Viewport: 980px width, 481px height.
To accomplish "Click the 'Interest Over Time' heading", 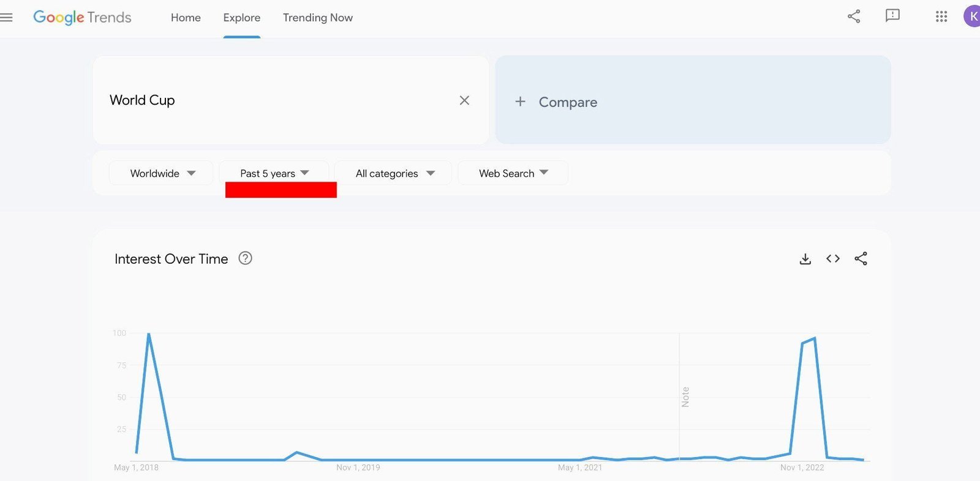I will point(171,259).
